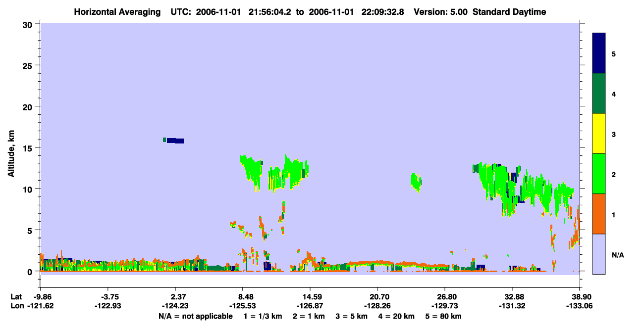Image resolution: width=644 pixels, height=330 pixels.
Task: Click the colorbar label '5'
Action: tap(614, 53)
